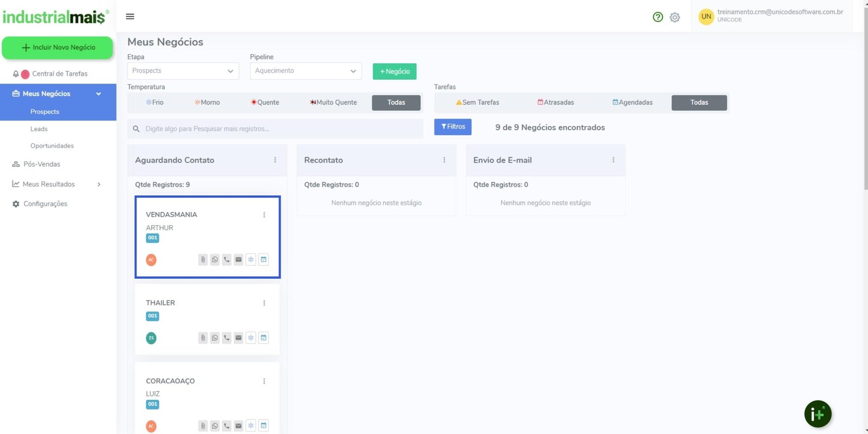Toggle the hamburger sidebar menu

130,17
